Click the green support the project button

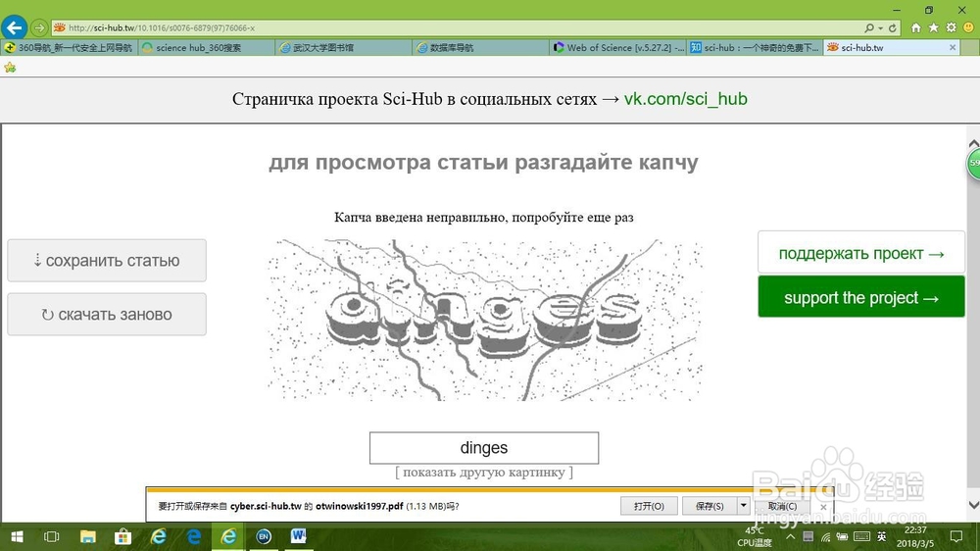point(861,297)
